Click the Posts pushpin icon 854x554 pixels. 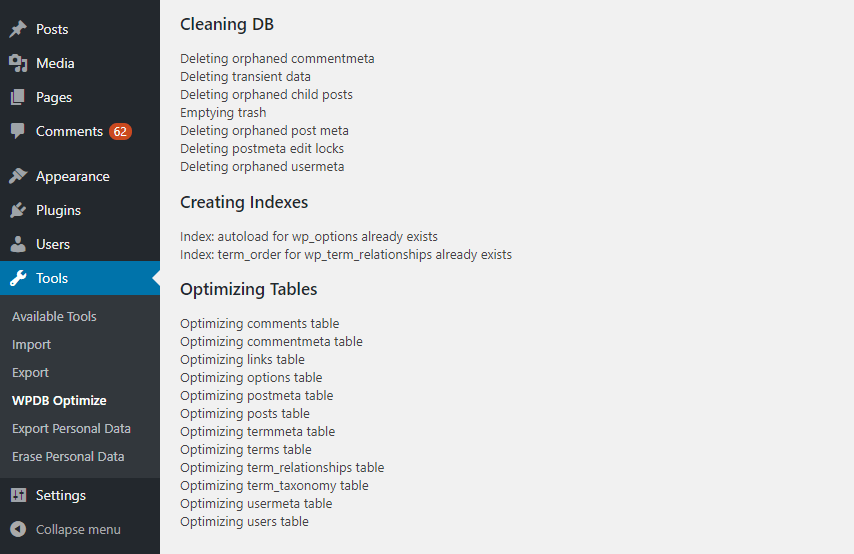[18, 30]
